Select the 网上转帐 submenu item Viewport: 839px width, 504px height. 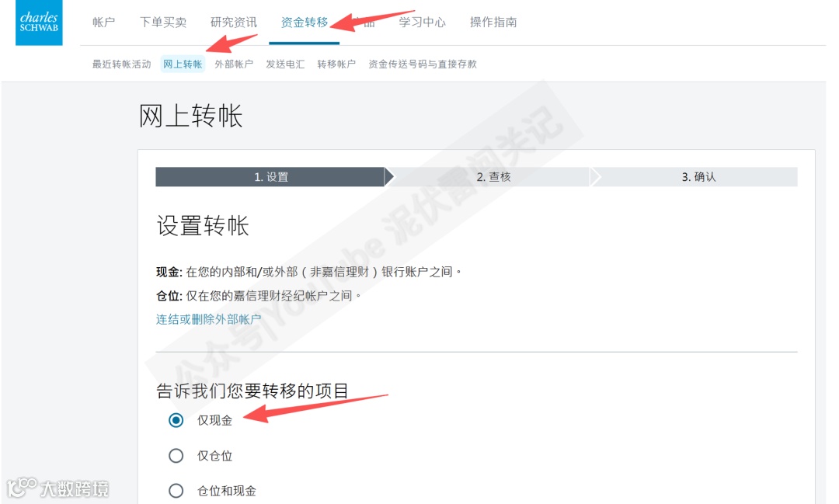coord(183,64)
